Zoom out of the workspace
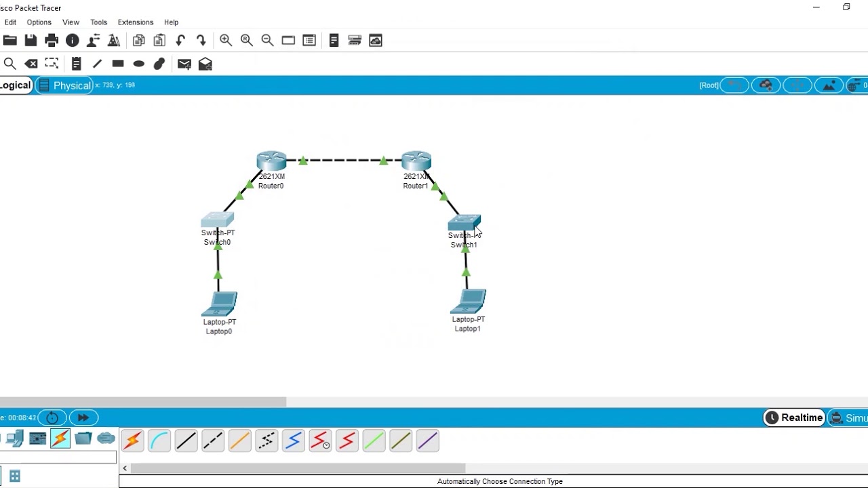Image resolution: width=868 pixels, height=488 pixels. [x=267, y=41]
